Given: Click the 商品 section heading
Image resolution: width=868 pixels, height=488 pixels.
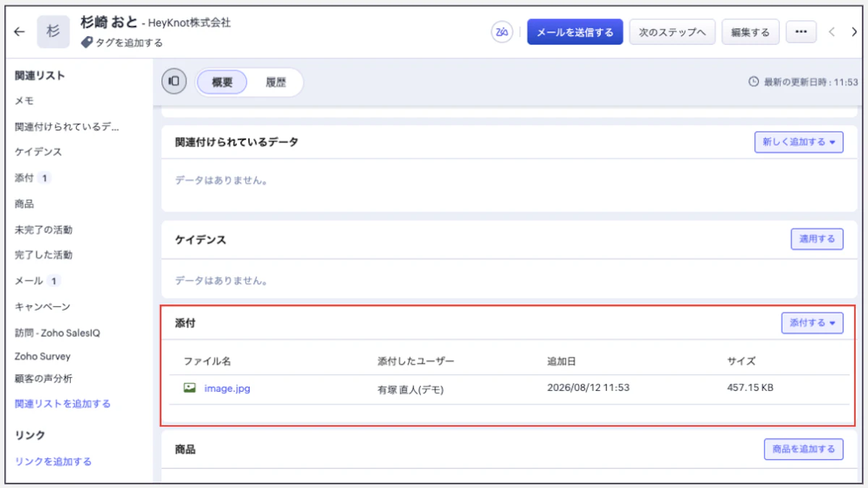Looking at the screenshot, I should coord(185,450).
